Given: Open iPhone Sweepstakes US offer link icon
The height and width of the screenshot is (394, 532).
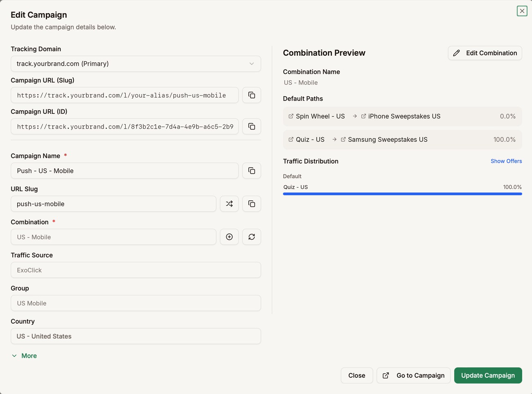Looking at the screenshot, I should (363, 116).
